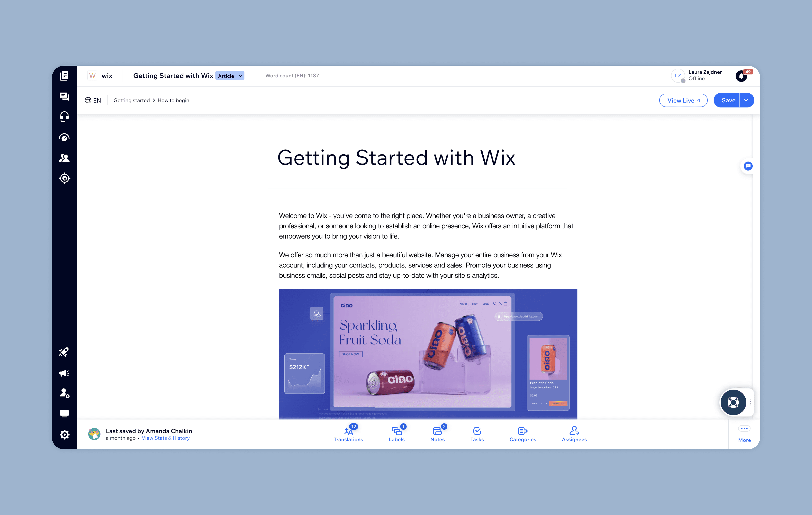Open the megaphone announcements icon
This screenshot has width=812, height=515.
[64, 373]
